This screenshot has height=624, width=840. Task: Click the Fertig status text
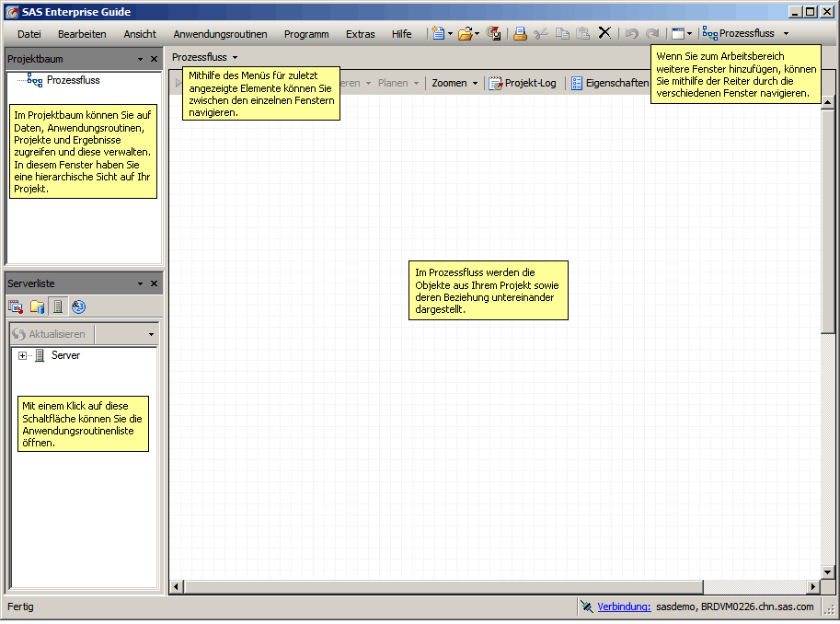[x=20, y=607]
